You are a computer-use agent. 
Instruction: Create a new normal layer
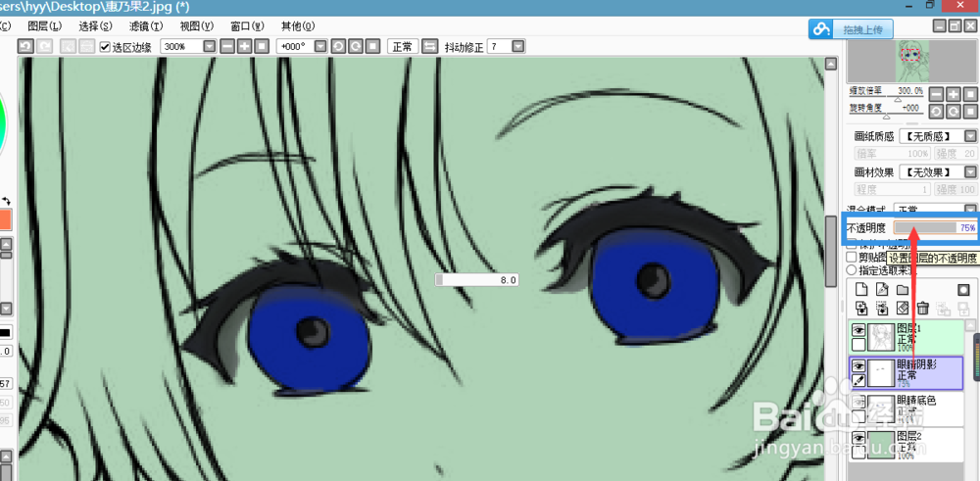coord(861,290)
